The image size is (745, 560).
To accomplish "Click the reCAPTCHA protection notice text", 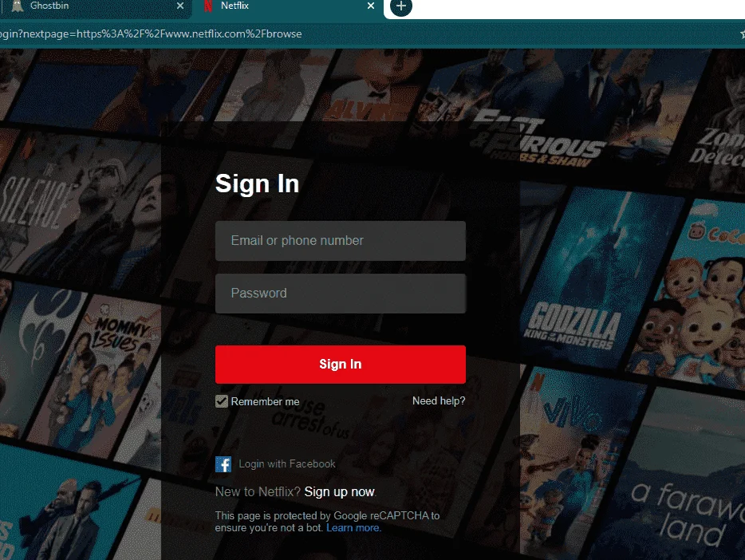I will (327, 522).
